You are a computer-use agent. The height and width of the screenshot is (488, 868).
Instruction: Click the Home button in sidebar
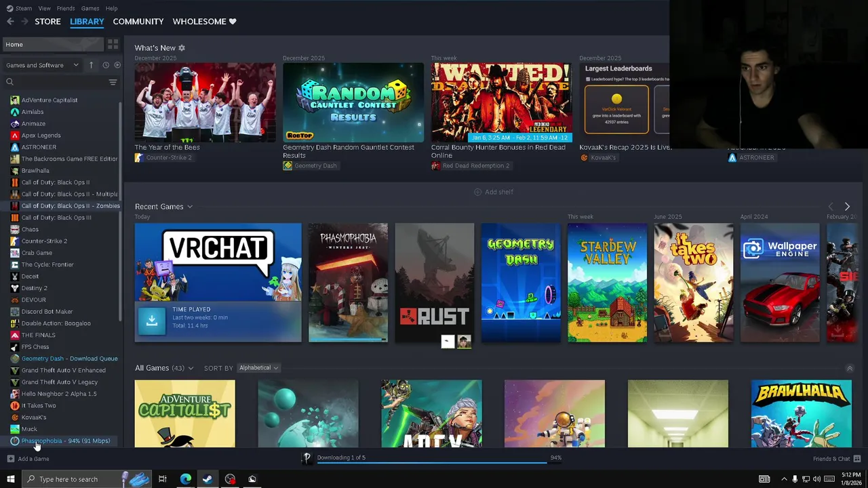click(53, 44)
